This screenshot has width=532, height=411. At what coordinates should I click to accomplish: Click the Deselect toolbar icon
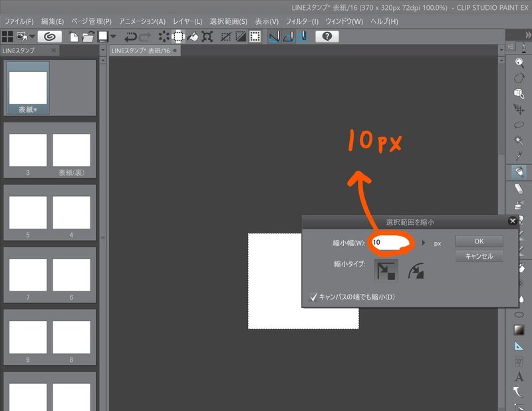[225, 37]
